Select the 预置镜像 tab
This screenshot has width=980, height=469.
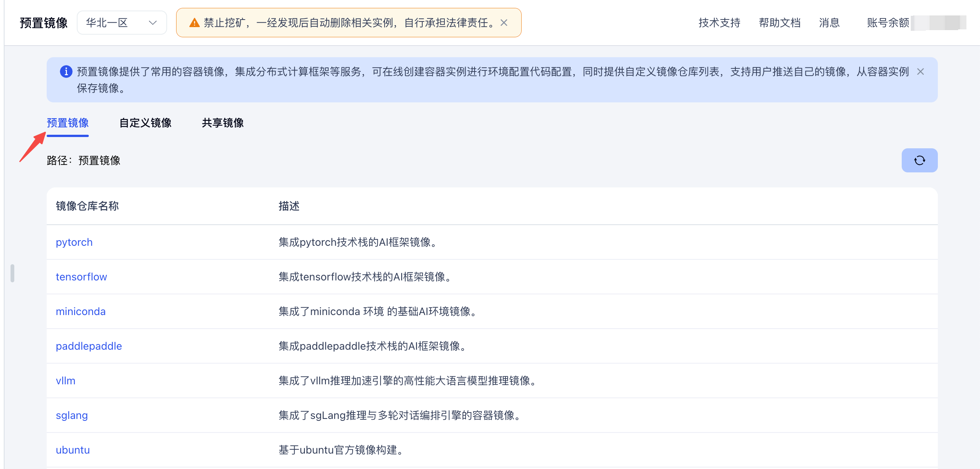pyautogui.click(x=67, y=123)
